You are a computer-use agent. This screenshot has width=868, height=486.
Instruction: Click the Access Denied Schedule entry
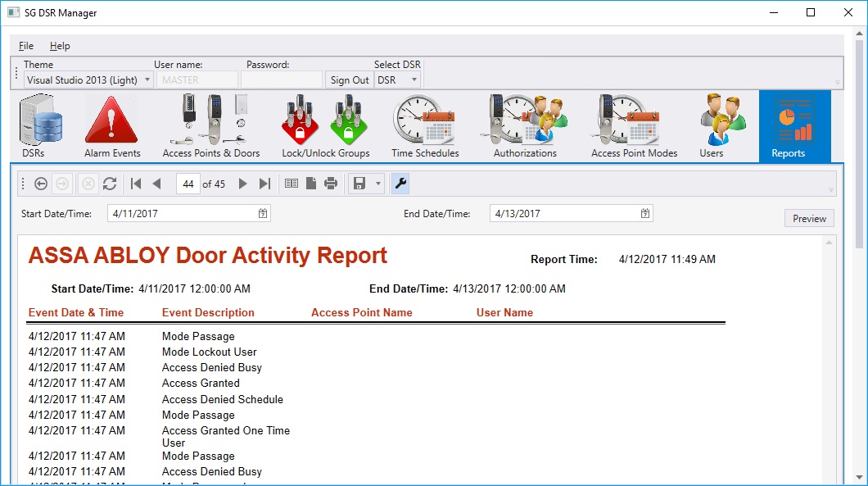tap(223, 399)
